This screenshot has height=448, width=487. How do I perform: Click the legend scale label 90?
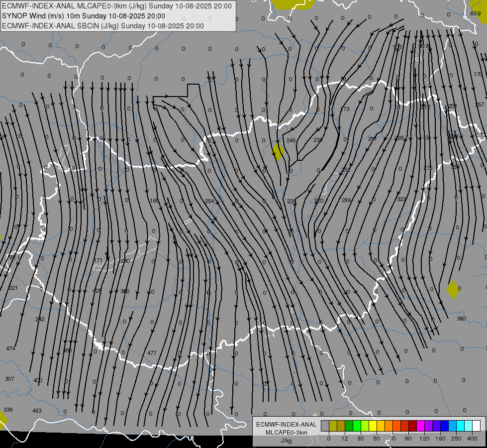pyautogui.click(x=408, y=439)
